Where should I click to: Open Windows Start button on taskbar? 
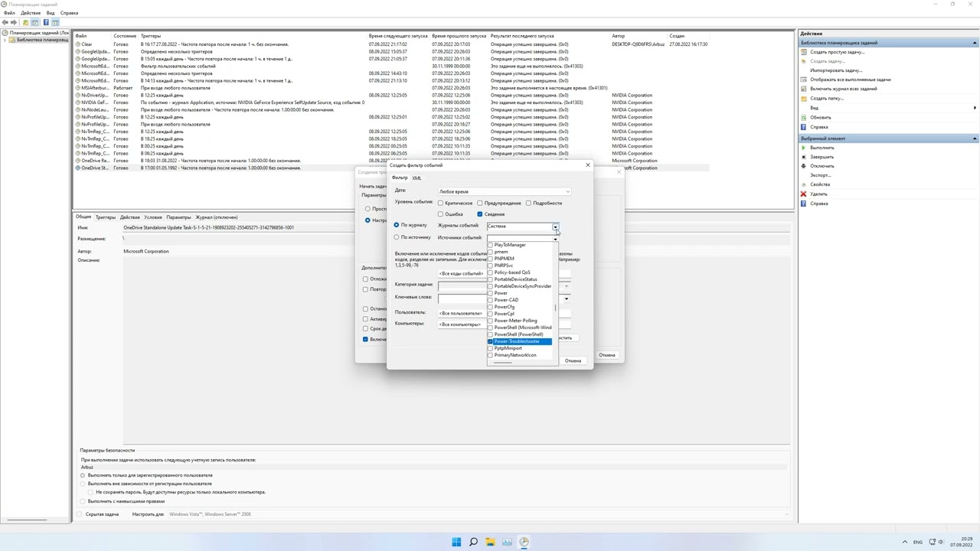point(456,542)
